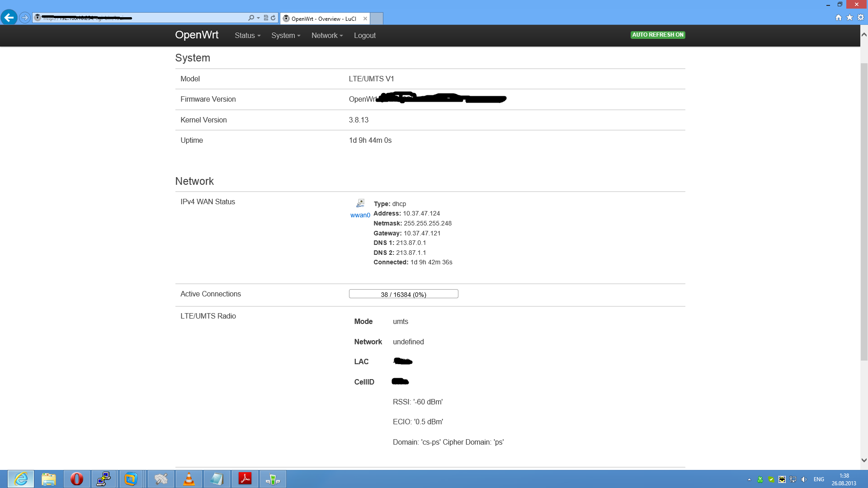This screenshot has width=868, height=488.
Task: Select the OpenWrt - Overview - LuCI tab
Action: 325,19
